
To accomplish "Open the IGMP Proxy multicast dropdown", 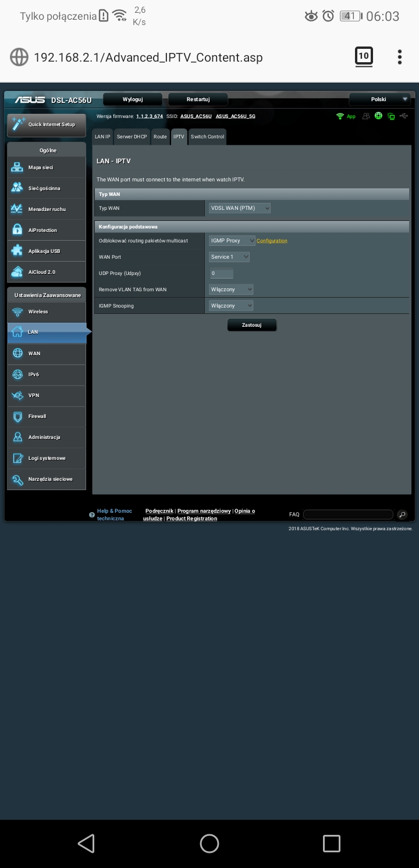I will 232,241.
